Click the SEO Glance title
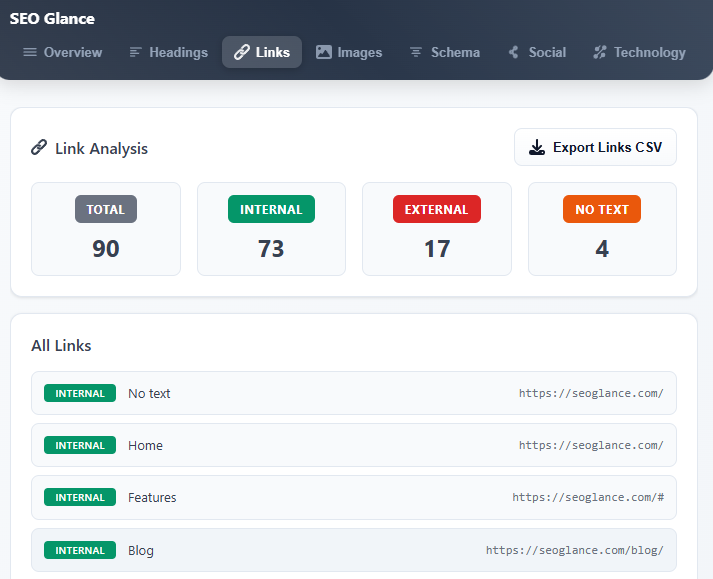The width and height of the screenshot is (713, 579). tap(52, 19)
